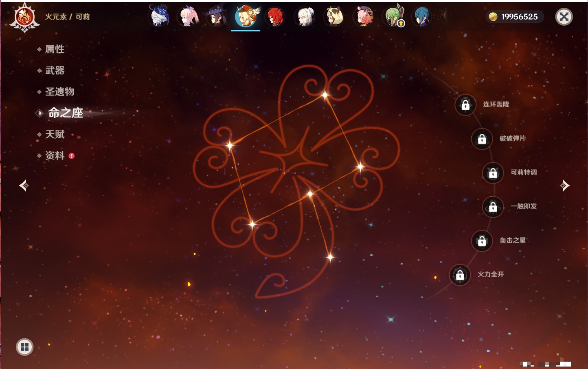
Task: Click the 火力全开 label text
Action: [x=491, y=274]
